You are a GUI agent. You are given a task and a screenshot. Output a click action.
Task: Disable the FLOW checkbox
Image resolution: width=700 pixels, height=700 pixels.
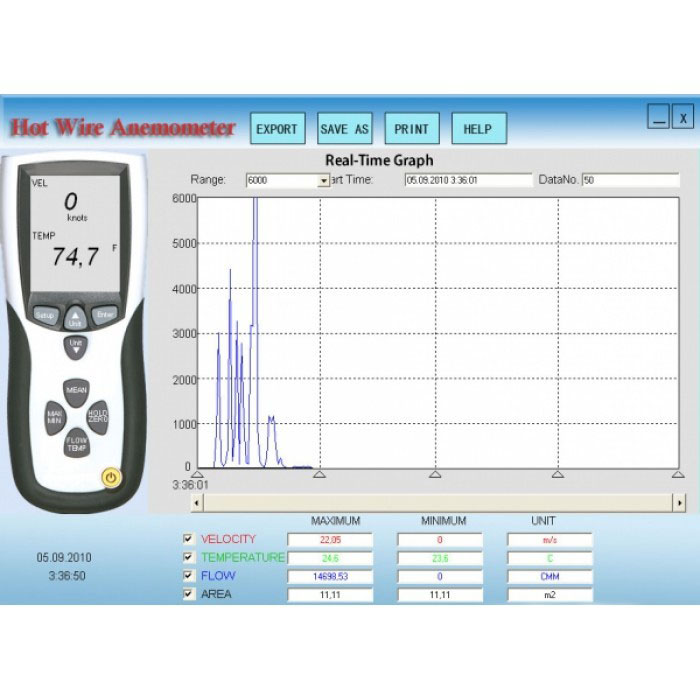click(x=188, y=576)
